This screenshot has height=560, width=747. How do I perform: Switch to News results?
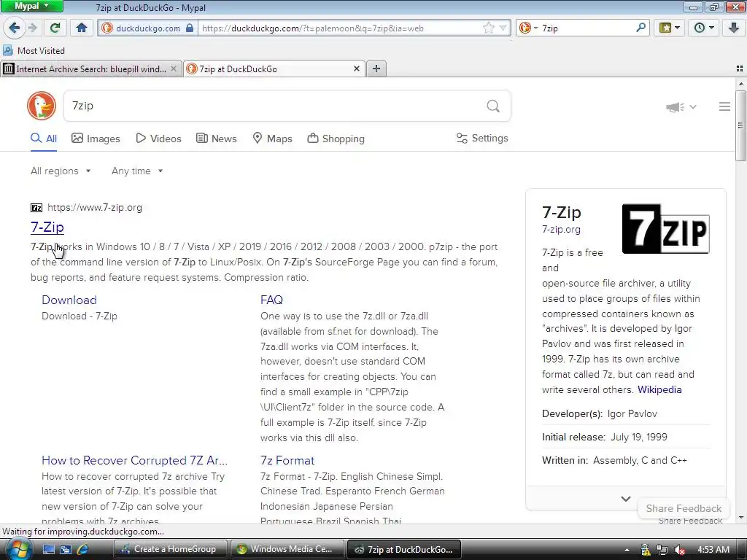pos(217,139)
